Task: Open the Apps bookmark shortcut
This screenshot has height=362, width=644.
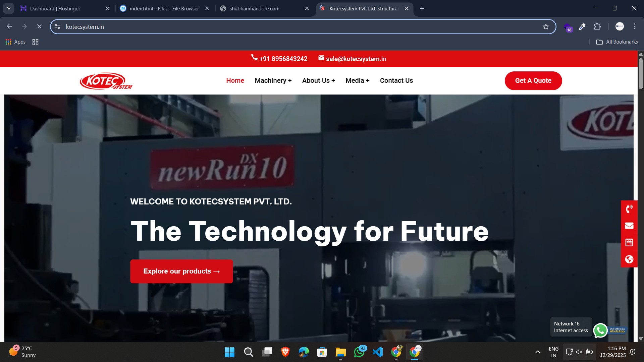Action: click(x=15, y=42)
